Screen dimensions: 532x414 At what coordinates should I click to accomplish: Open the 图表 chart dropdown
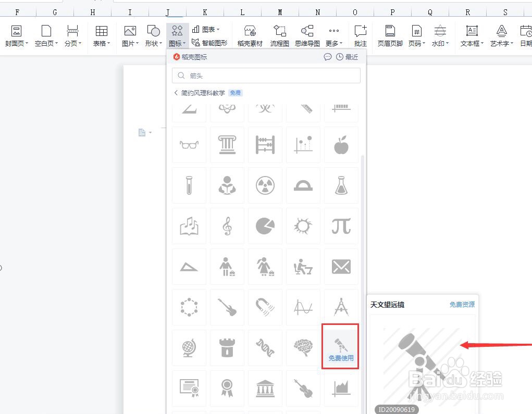tap(206, 30)
